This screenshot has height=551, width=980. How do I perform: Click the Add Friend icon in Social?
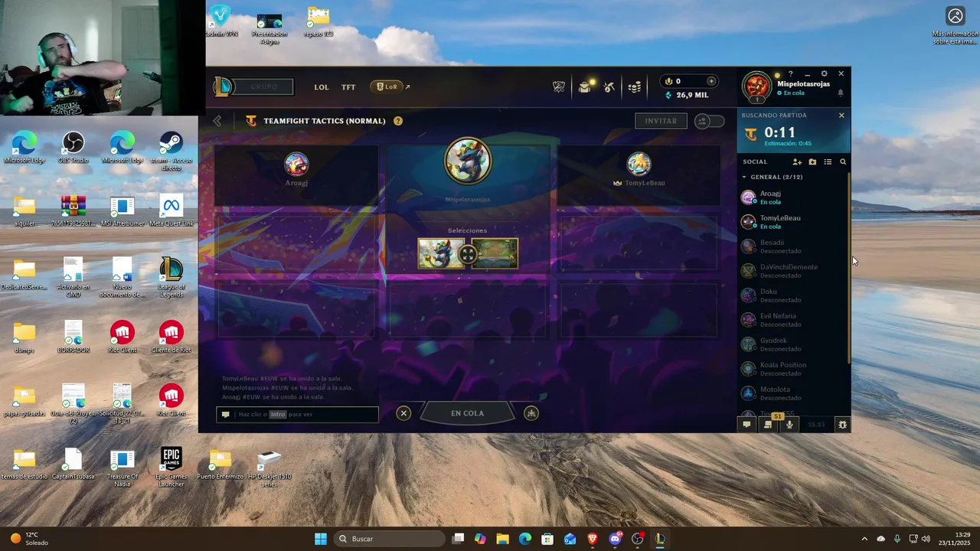(797, 162)
